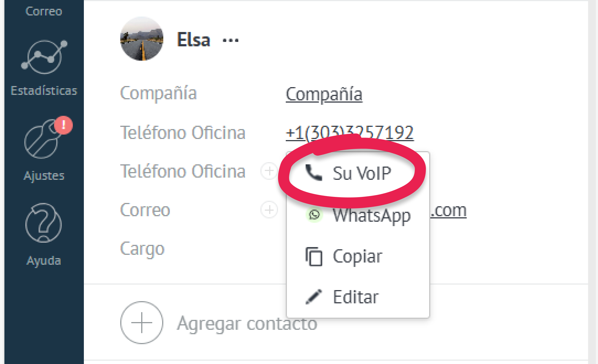598x364 pixels.
Task: Open Estadísticas from the sidebar
Action: [44, 68]
